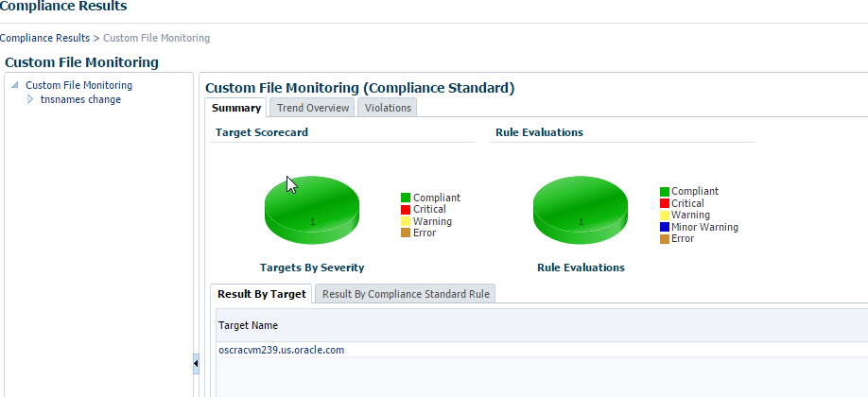Image resolution: width=868 pixels, height=397 pixels.
Task: Click the Targets By Severity pie chart
Action: click(312, 211)
